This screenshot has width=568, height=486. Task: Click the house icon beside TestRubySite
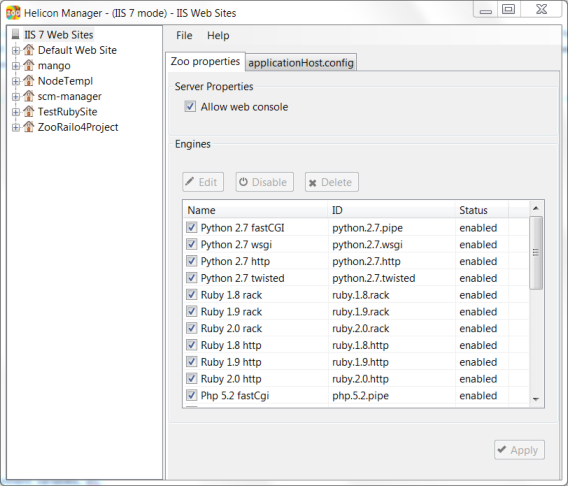pyautogui.click(x=29, y=111)
